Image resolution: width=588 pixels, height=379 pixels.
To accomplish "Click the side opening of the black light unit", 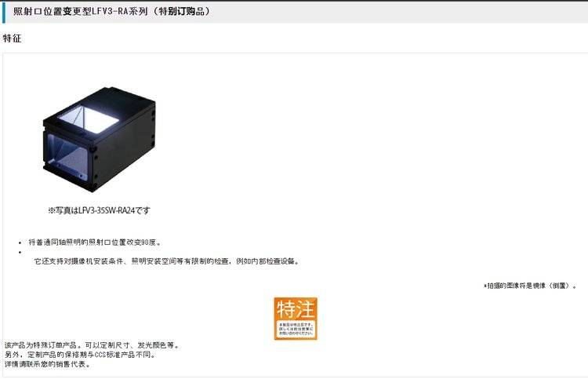I will point(68,158).
